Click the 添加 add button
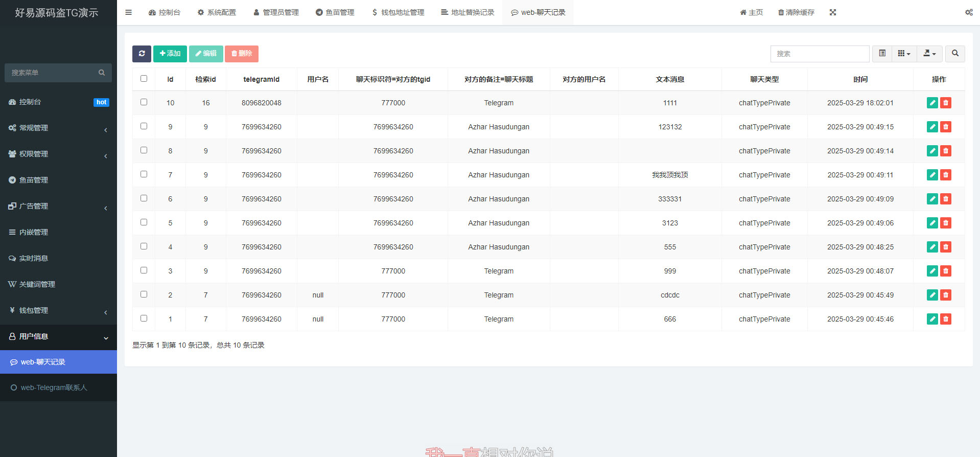 (170, 54)
